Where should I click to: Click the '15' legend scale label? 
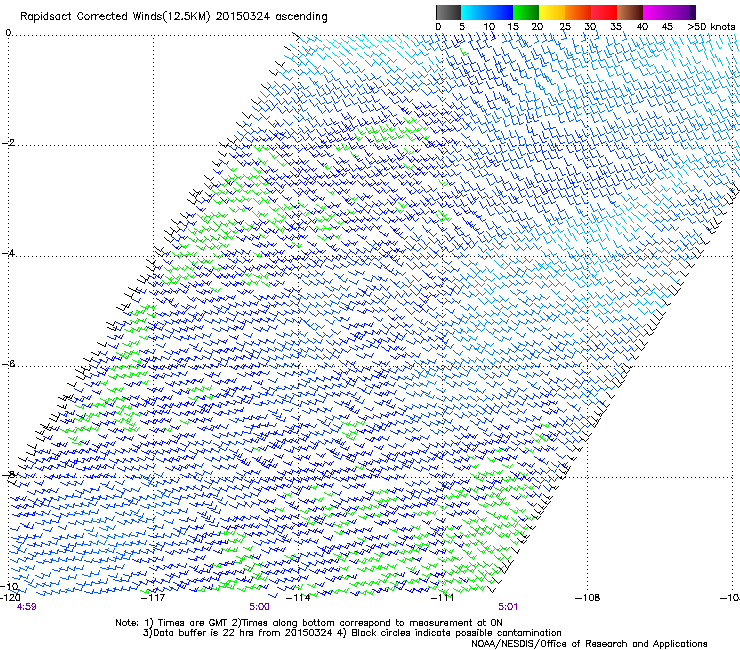click(513, 27)
